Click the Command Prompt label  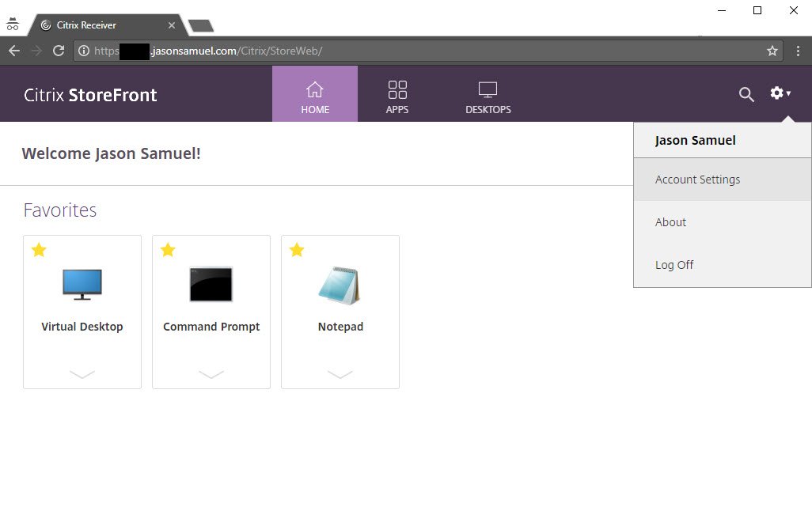(x=211, y=327)
